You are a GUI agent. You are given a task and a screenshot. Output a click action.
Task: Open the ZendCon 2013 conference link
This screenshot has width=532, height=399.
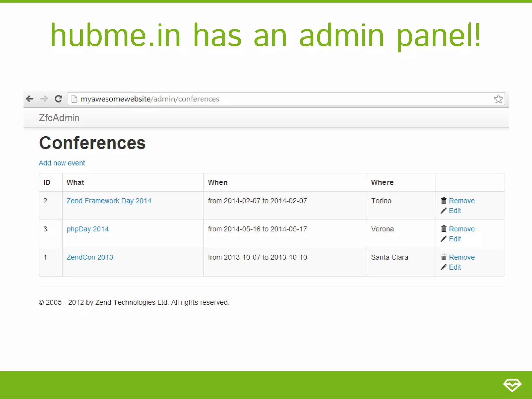coord(90,257)
